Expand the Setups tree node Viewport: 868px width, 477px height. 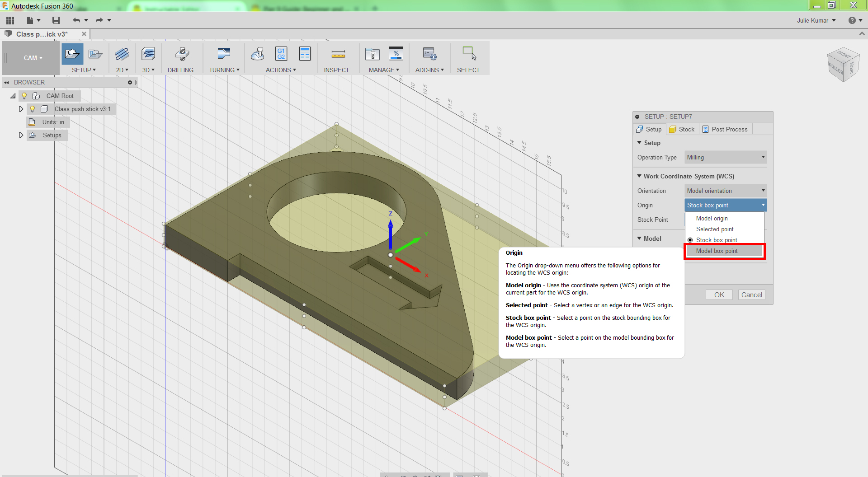coord(21,135)
